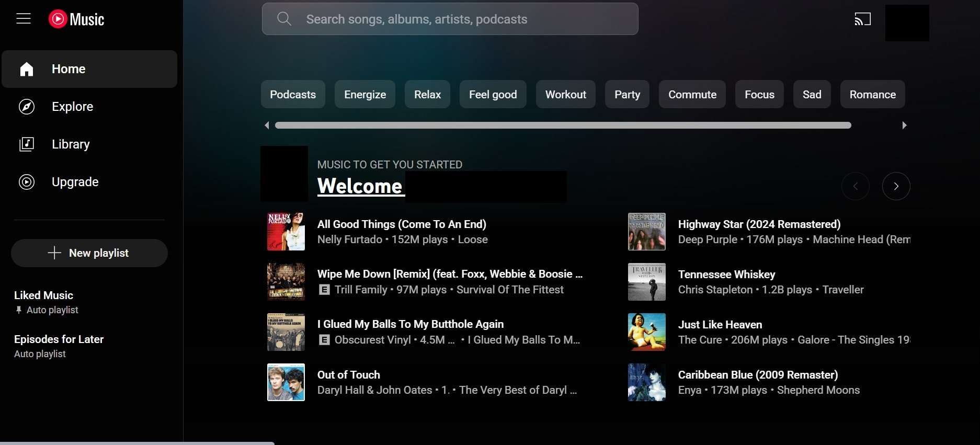This screenshot has width=980, height=445.
Task: Play Tennessee Whiskey album thumbnail
Action: point(647,282)
